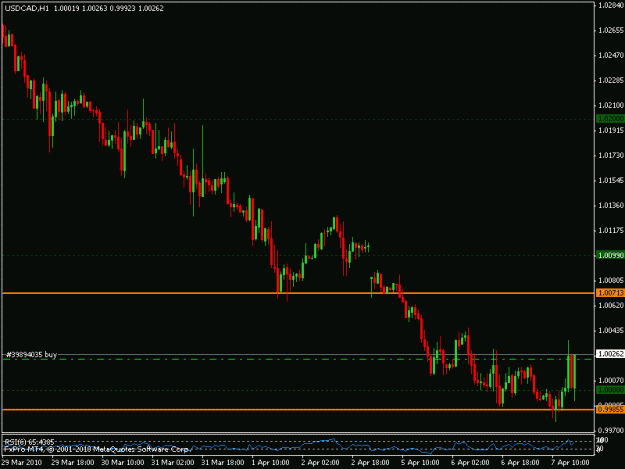Viewport: 625px width, 469px height.
Task: Click the latest green candlestick on the chart
Action: coord(574,371)
